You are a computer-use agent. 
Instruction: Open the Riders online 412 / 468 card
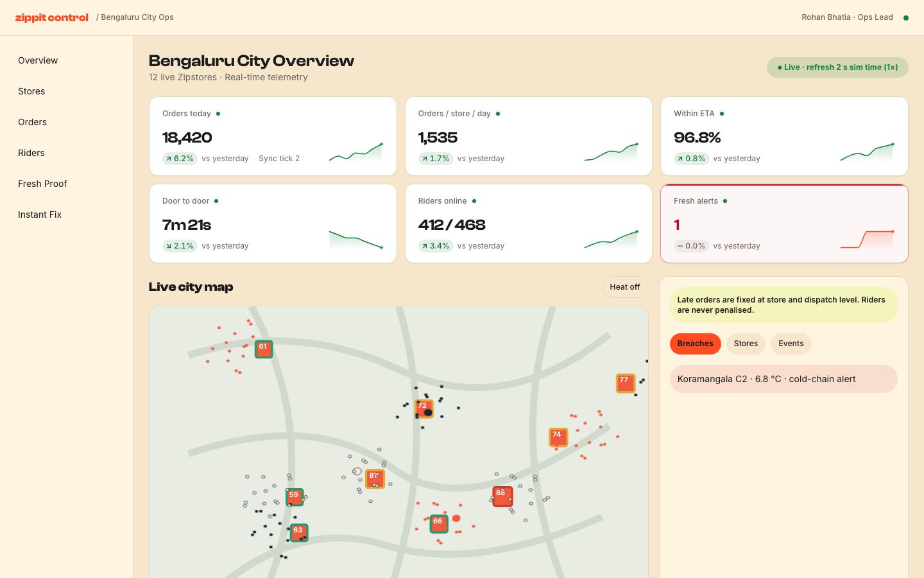(x=529, y=223)
